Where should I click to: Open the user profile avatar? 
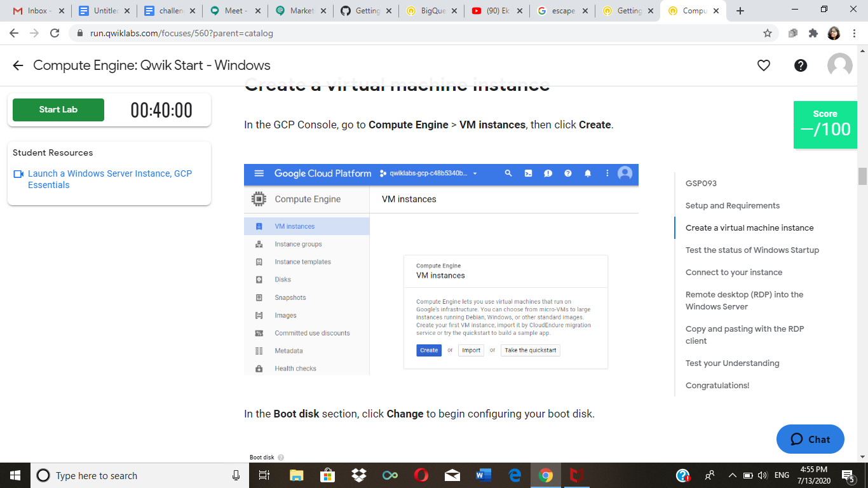pyautogui.click(x=839, y=65)
